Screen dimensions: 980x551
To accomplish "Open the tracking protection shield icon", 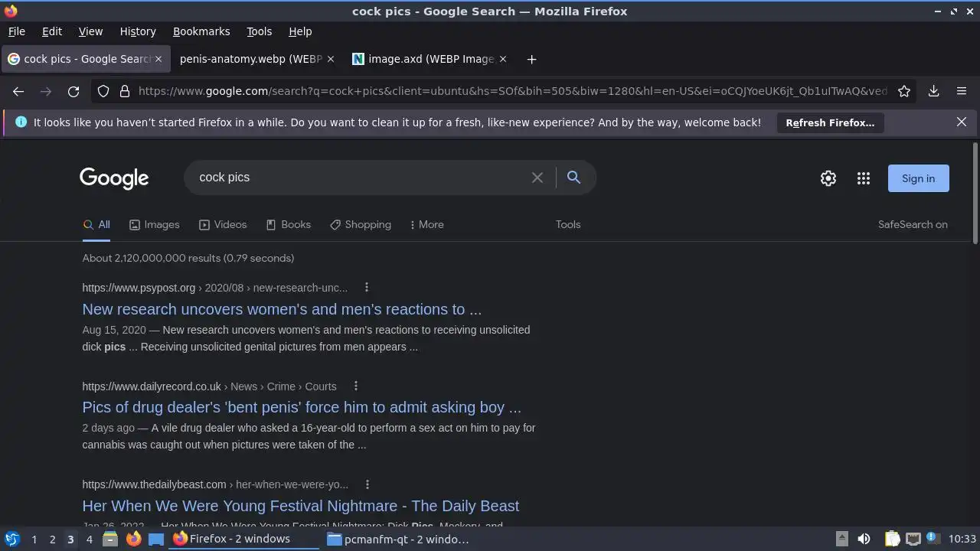I will coord(103,91).
